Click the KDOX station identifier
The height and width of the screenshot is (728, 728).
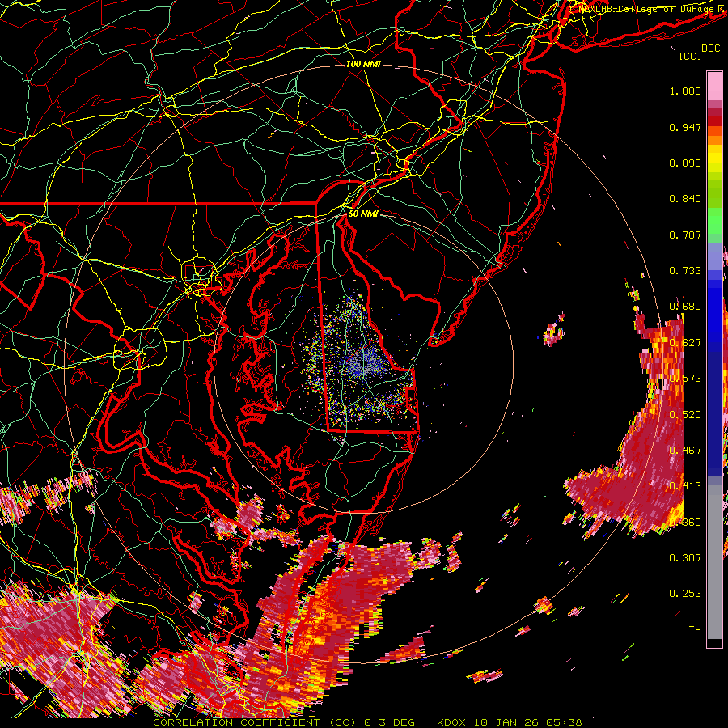click(x=451, y=722)
